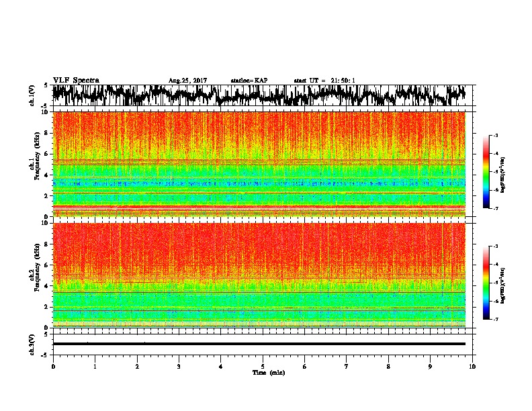
Task: Click the time axis tick label '9'
Action: pyautogui.click(x=430, y=366)
